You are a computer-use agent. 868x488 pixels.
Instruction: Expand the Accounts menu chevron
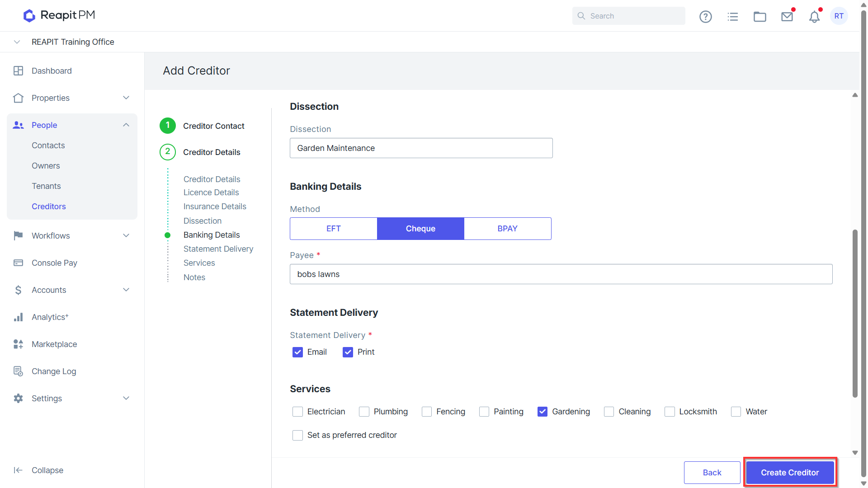click(x=126, y=290)
